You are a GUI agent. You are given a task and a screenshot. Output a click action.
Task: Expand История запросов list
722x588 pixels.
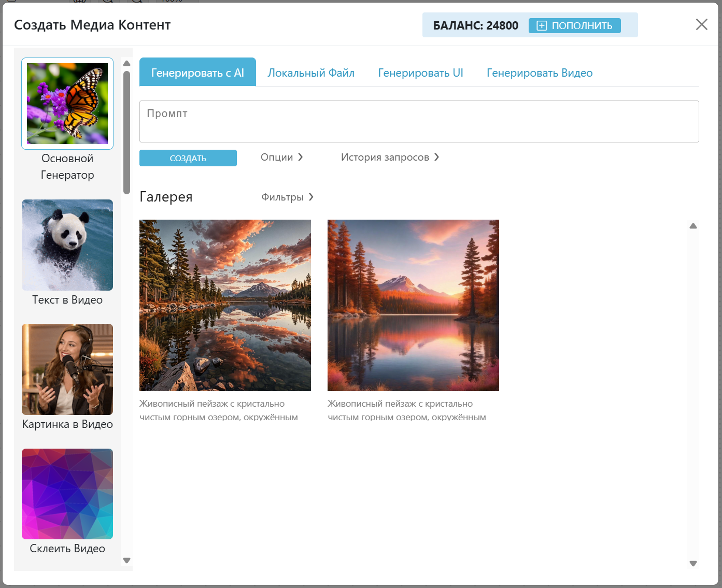[x=390, y=157]
